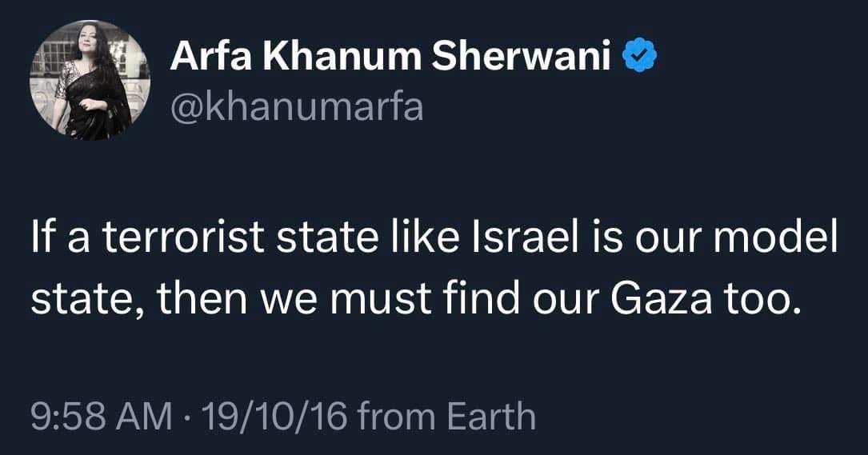This screenshot has height=455, width=868.
Task: Click the blue verified badge
Action: pos(642,57)
